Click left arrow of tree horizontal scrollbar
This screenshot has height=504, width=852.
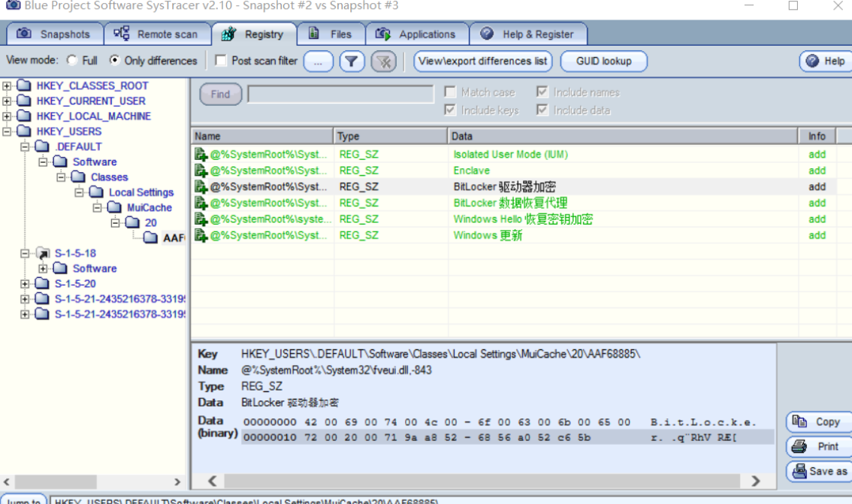7,481
